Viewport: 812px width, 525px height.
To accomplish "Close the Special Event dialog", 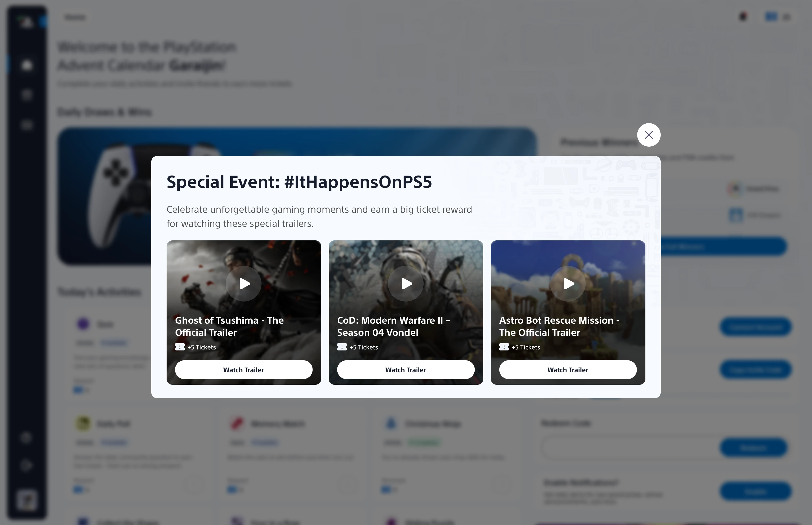I will [x=648, y=135].
